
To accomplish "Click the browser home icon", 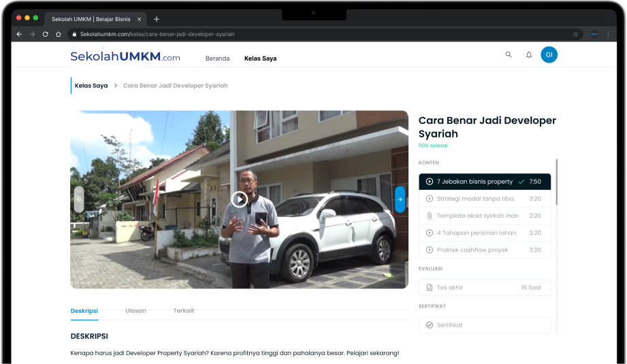I will [x=59, y=34].
